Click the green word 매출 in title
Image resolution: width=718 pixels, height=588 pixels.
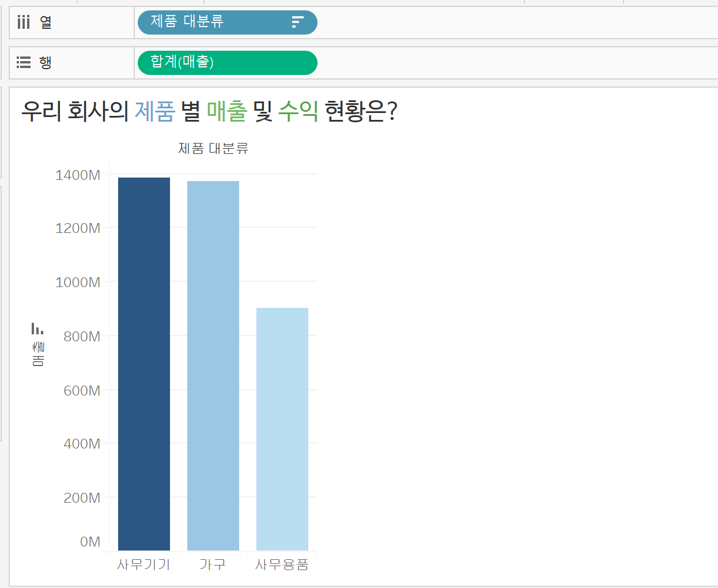coord(226,111)
